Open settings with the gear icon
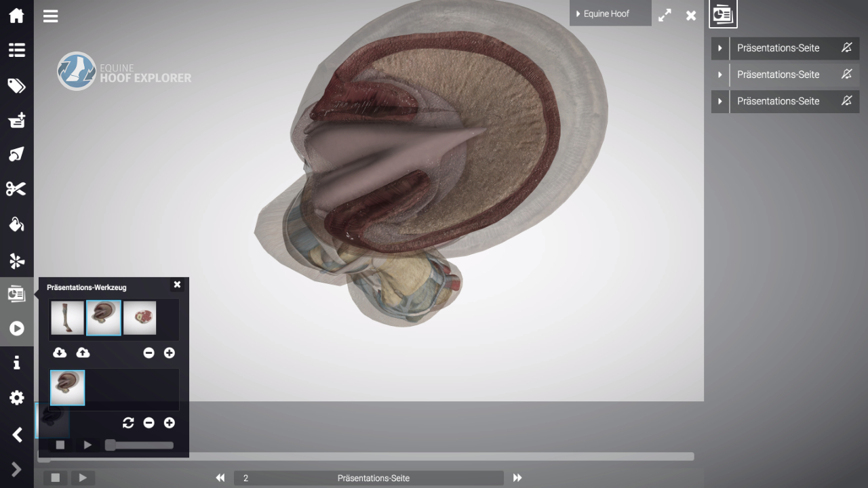Screen dimensions: 868x488 click(16, 398)
